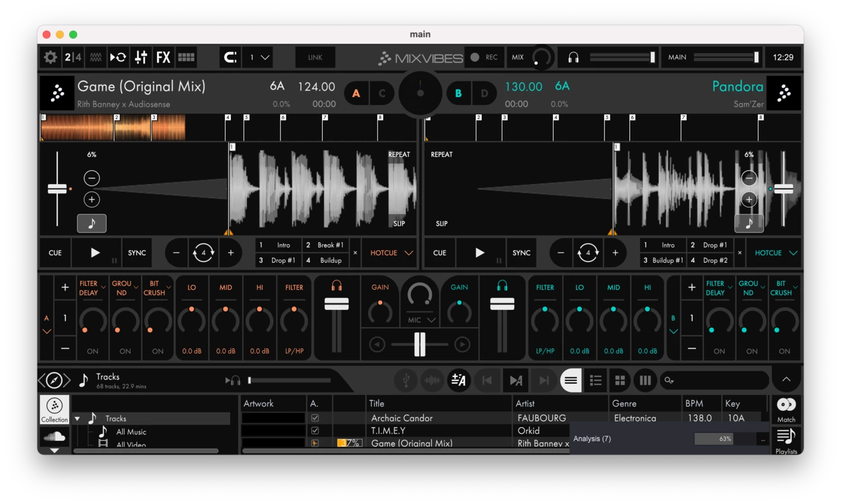Toggle left deck key lock note icon
This screenshot has height=504, width=841.
click(x=92, y=223)
